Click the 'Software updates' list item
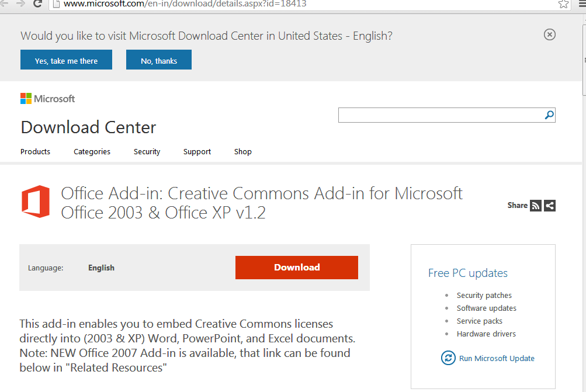Viewport: 586px width, 392px height. [x=487, y=308]
